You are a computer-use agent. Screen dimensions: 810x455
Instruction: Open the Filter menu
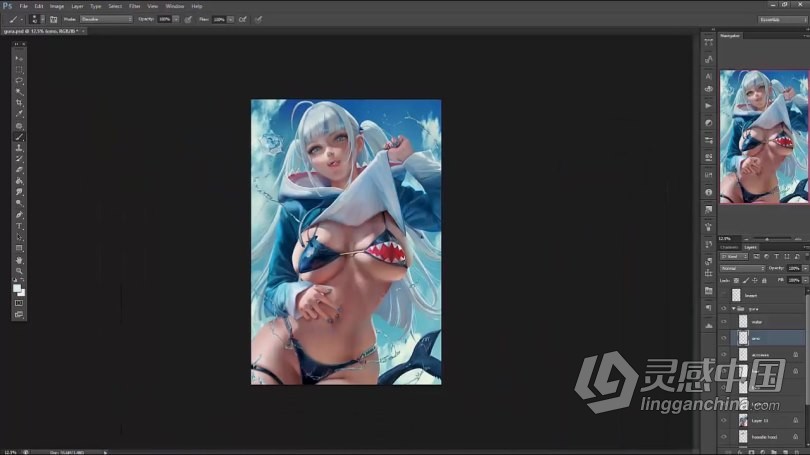134,6
